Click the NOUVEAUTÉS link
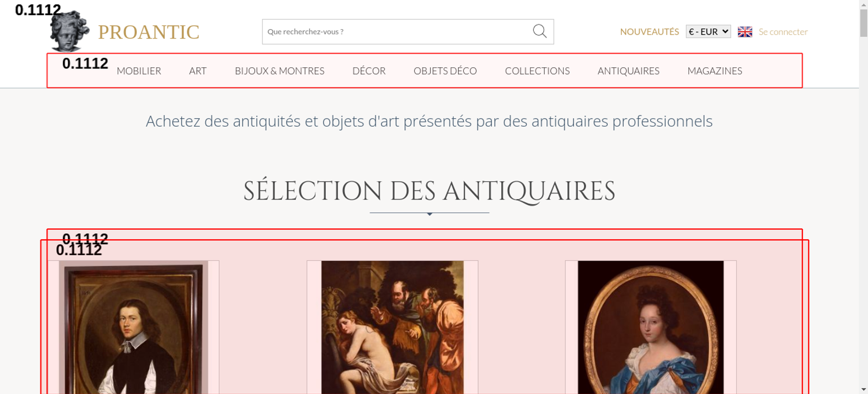The height and width of the screenshot is (394, 868). click(x=649, y=32)
